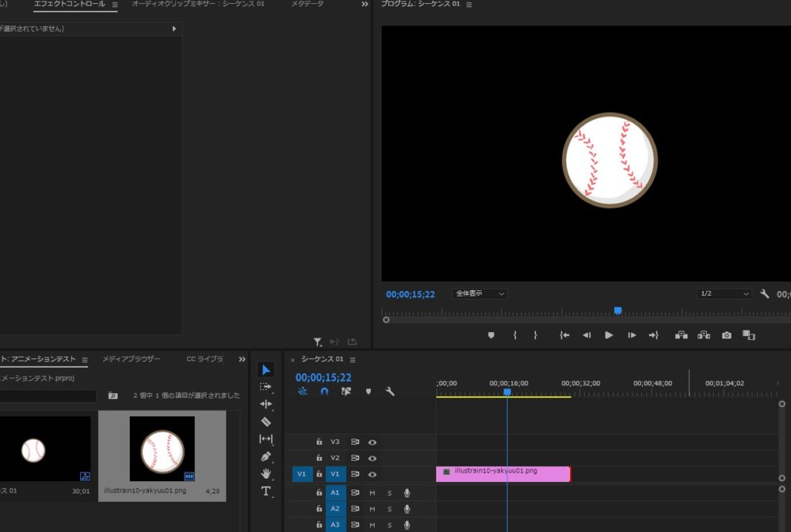
Task: Select the Ripple Edit tool
Action: coord(266,404)
